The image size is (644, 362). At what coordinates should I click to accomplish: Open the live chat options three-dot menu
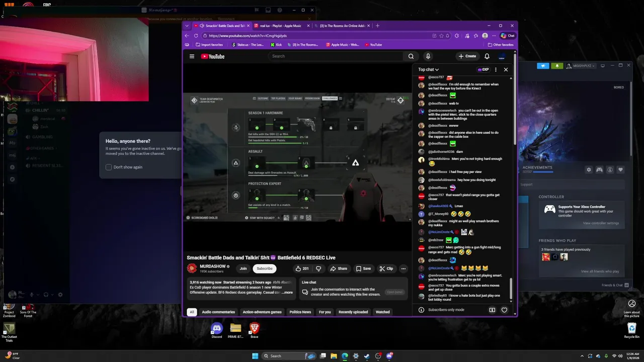click(x=496, y=69)
